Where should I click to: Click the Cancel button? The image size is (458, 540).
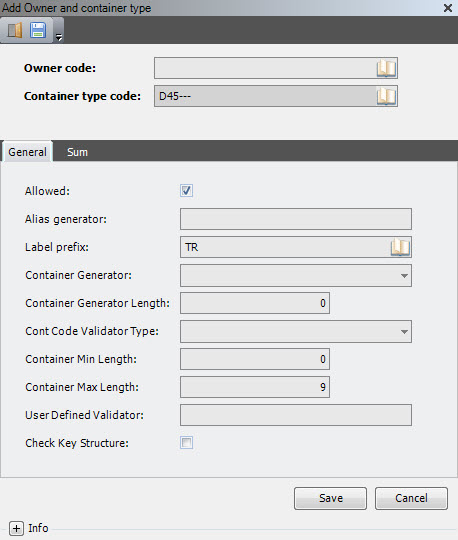(x=412, y=498)
